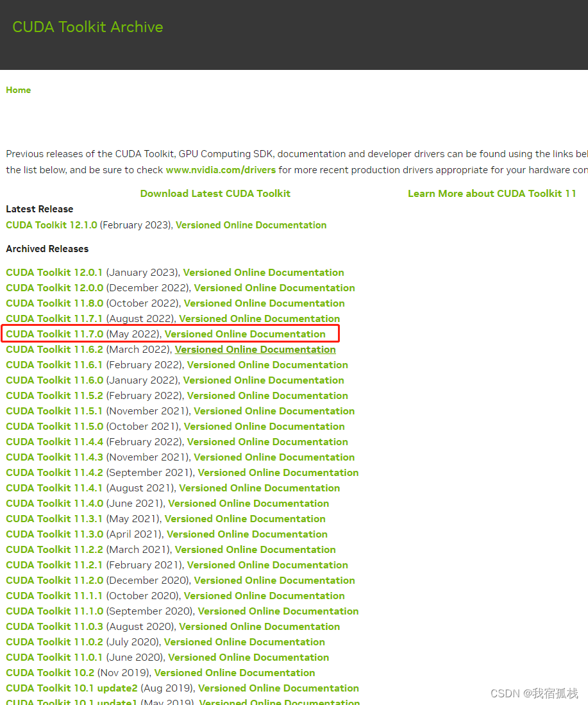
Task: Open CUDA Toolkit 11.4.4 link
Action: [55, 441]
